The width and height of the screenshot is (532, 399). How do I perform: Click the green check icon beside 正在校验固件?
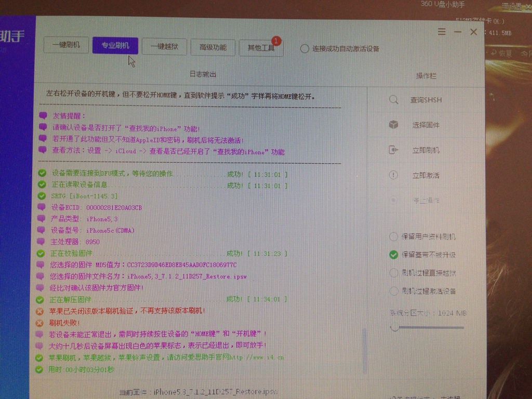coord(41,253)
